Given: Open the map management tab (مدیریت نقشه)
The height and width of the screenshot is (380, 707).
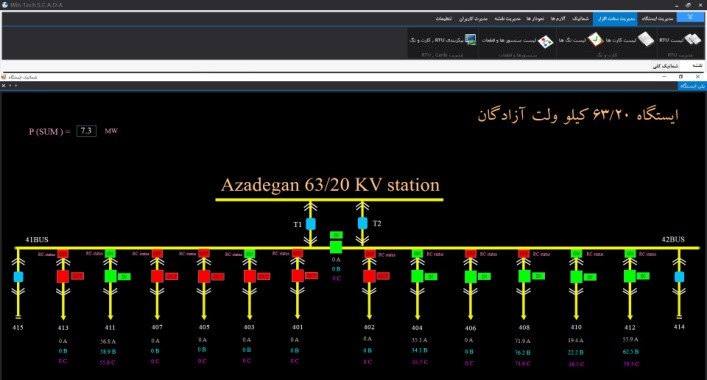Looking at the screenshot, I should pyautogui.click(x=507, y=18).
